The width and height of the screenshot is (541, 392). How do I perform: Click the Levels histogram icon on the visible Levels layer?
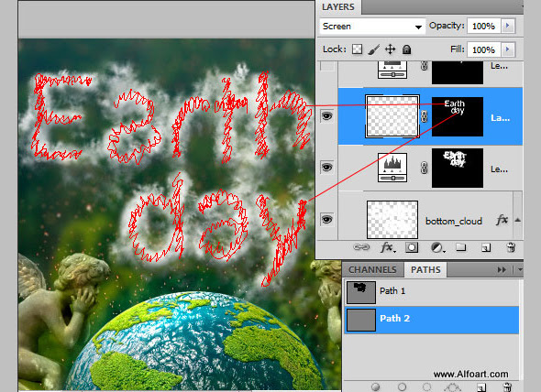(392, 168)
